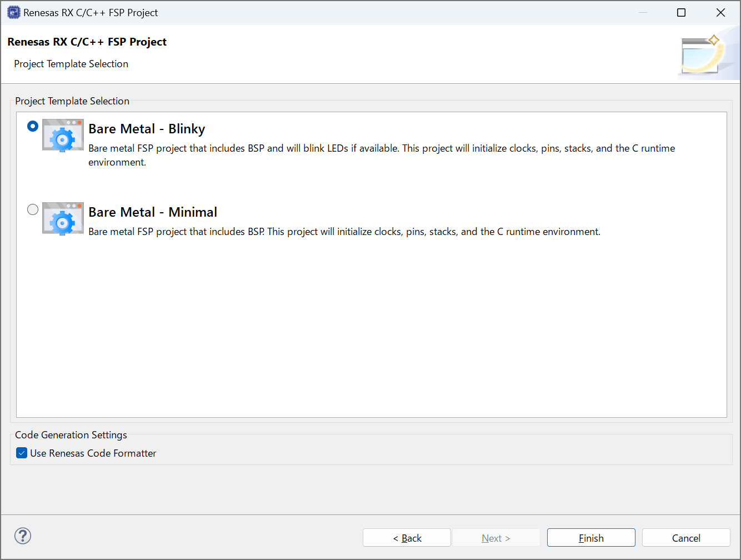Image resolution: width=741 pixels, height=560 pixels.
Task: Click the Bare Metal - Minimal title text
Action: click(x=153, y=212)
